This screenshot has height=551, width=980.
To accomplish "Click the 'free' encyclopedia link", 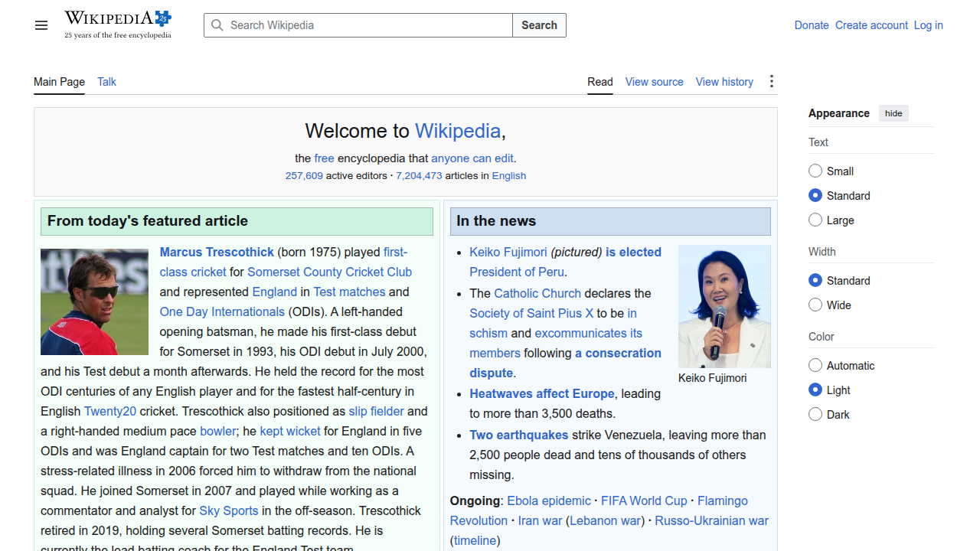I will point(324,158).
